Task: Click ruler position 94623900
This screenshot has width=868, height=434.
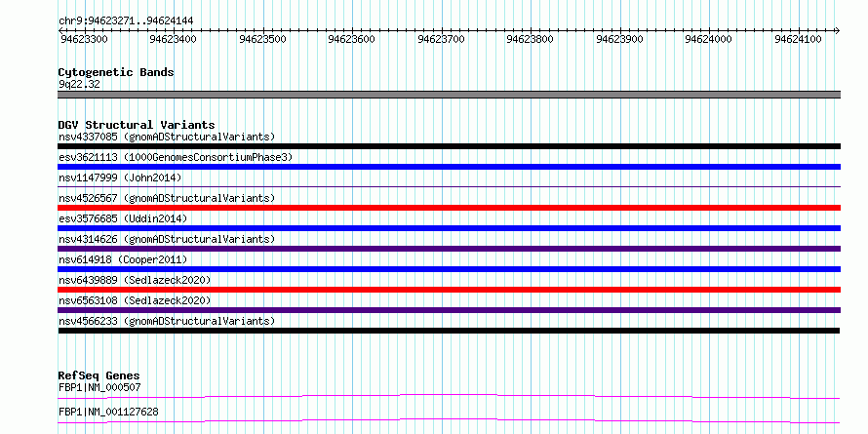Action: (620, 39)
